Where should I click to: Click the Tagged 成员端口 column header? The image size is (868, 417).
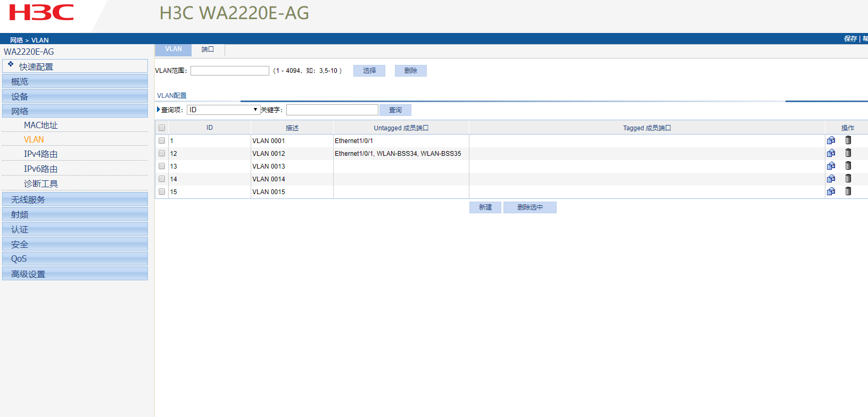[647, 128]
